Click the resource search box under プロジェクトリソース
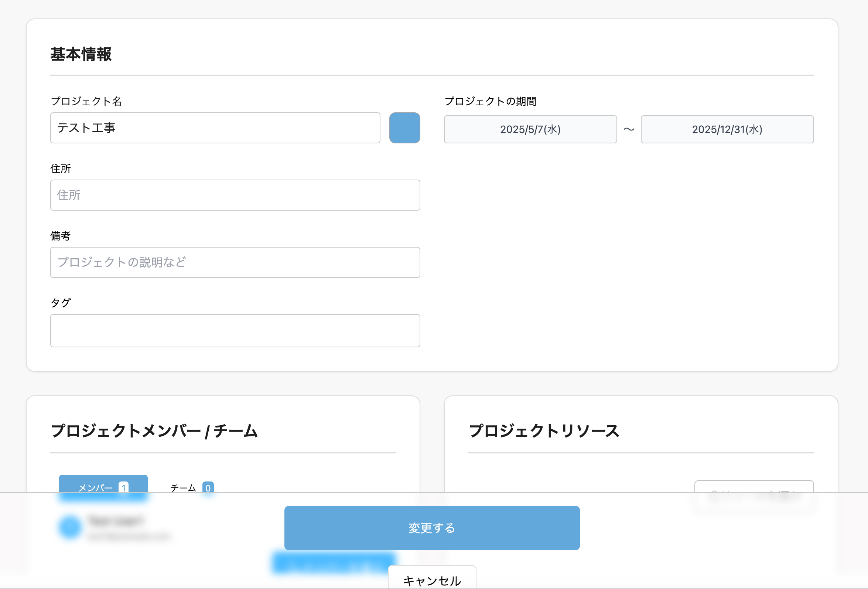 (x=754, y=488)
